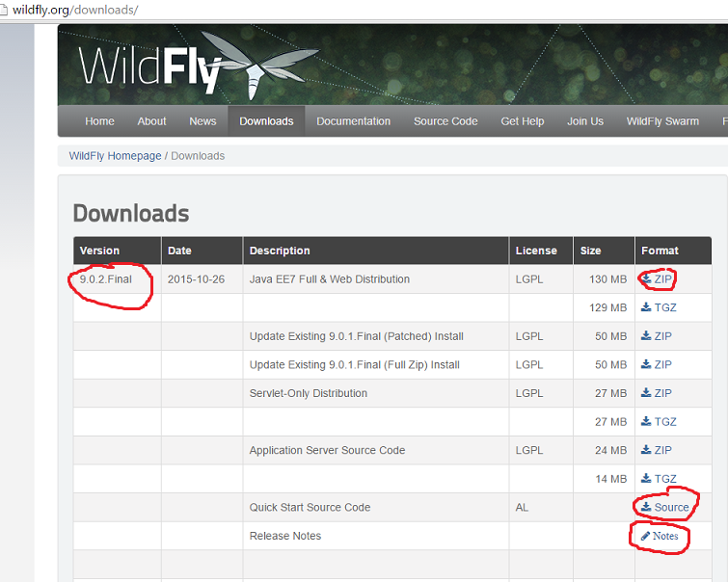Open WildFly Swarm page

pyautogui.click(x=662, y=121)
